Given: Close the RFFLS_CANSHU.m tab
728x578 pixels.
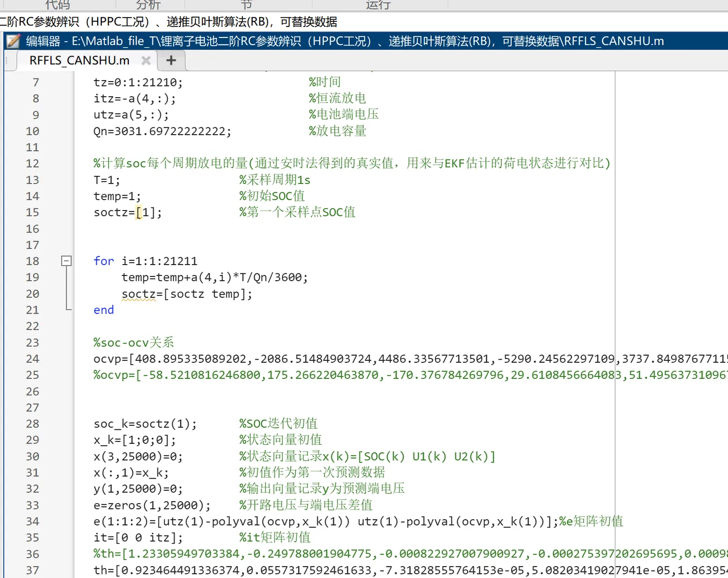Looking at the screenshot, I should click(x=146, y=60).
